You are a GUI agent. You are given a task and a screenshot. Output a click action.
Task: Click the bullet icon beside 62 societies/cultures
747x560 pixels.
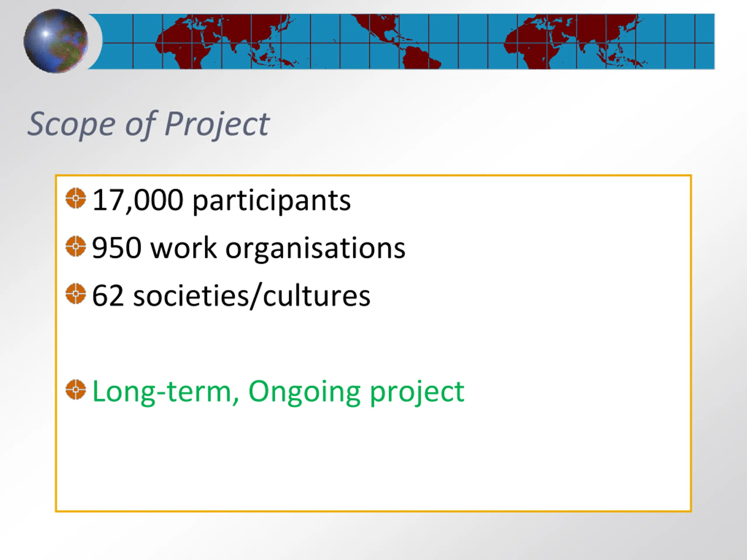tap(76, 294)
